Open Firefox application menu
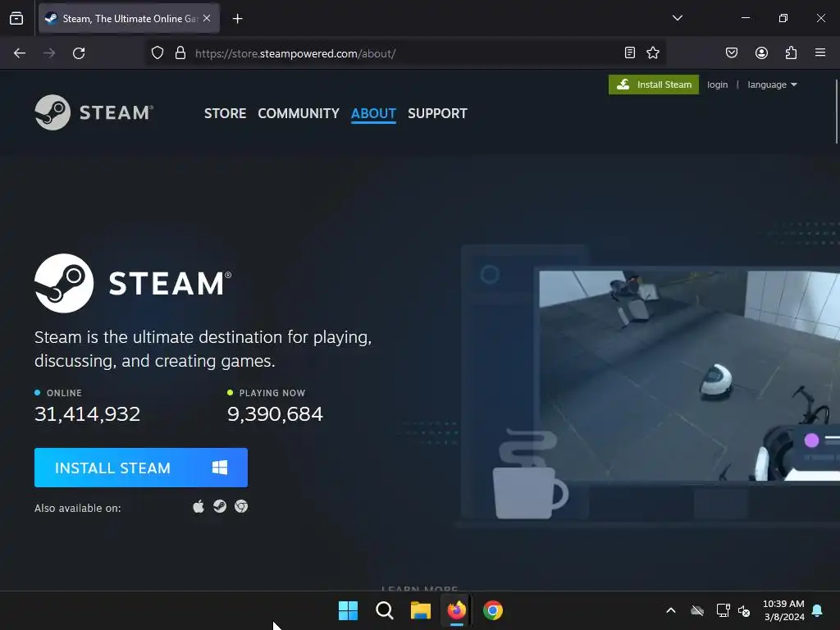Image resolution: width=840 pixels, height=630 pixels. 820,52
